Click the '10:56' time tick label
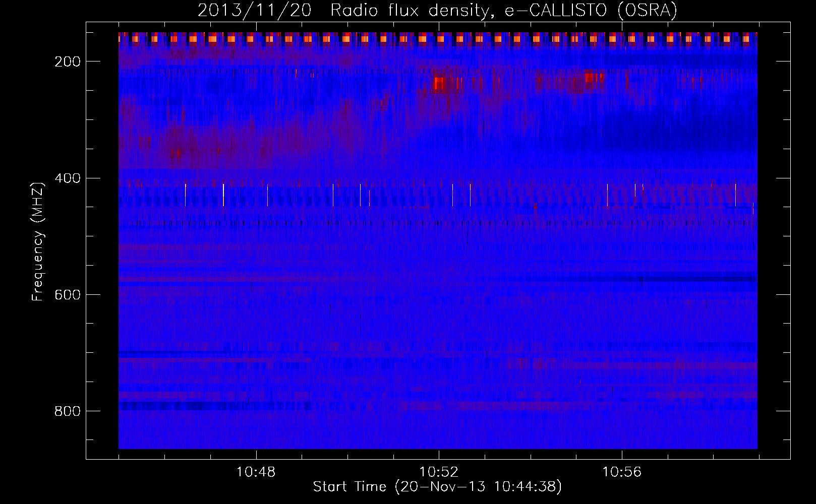Screen dimensions: 816x504 pyautogui.click(x=622, y=472)
